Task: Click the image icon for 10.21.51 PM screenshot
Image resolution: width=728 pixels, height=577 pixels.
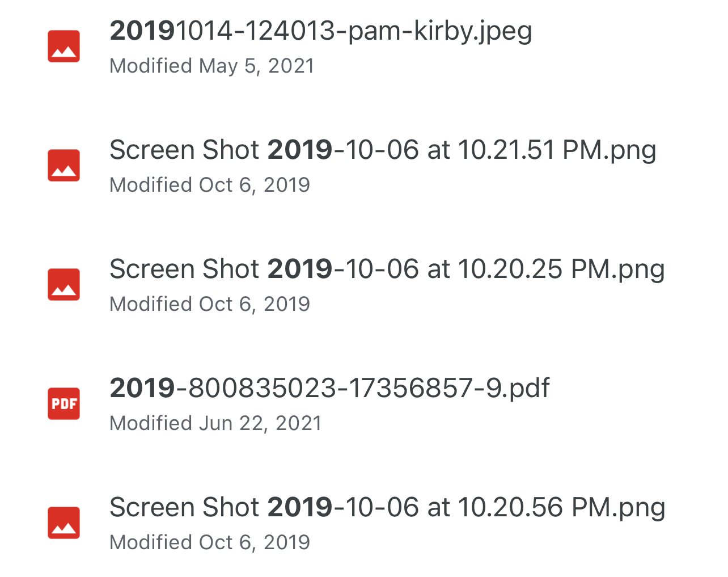Action: pos(64,166)
